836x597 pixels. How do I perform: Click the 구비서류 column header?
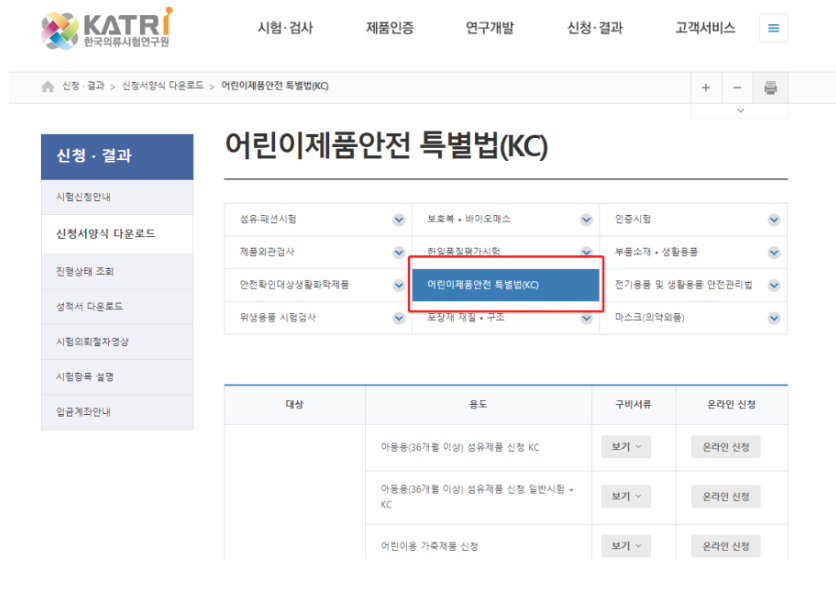point(633,404)
